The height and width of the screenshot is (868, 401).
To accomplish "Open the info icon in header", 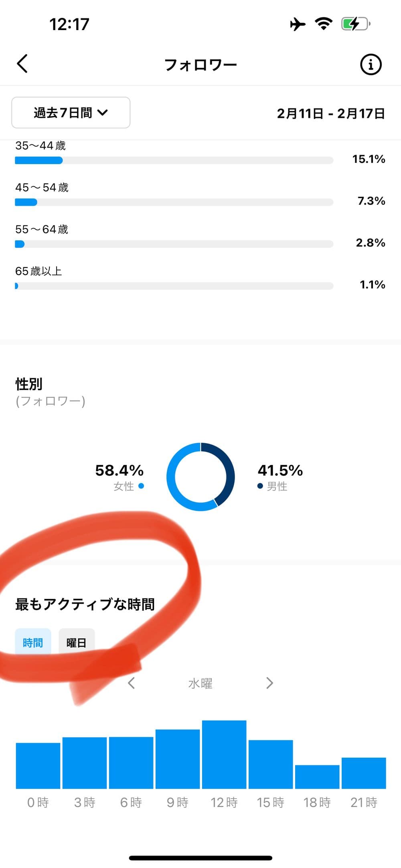I will [x=371, y=64].
